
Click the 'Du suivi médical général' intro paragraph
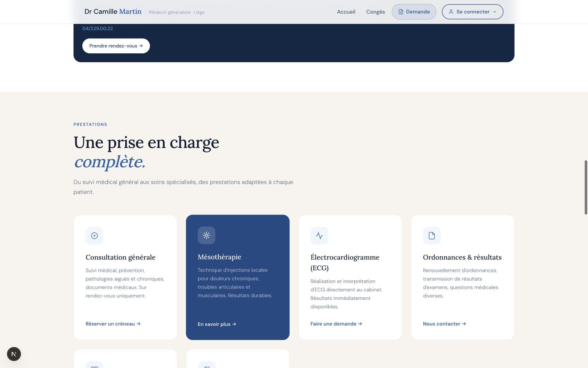pos(183,187)
